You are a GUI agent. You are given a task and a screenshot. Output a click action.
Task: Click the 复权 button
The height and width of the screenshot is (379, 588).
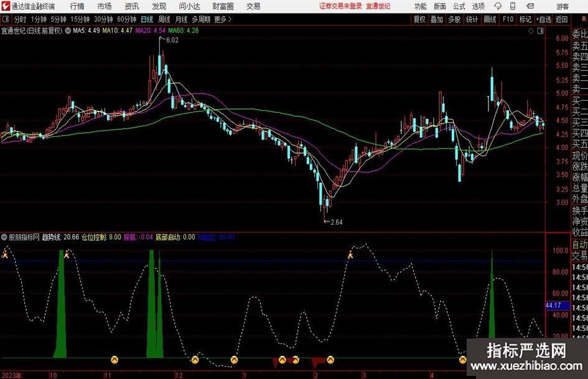point(419,19)
